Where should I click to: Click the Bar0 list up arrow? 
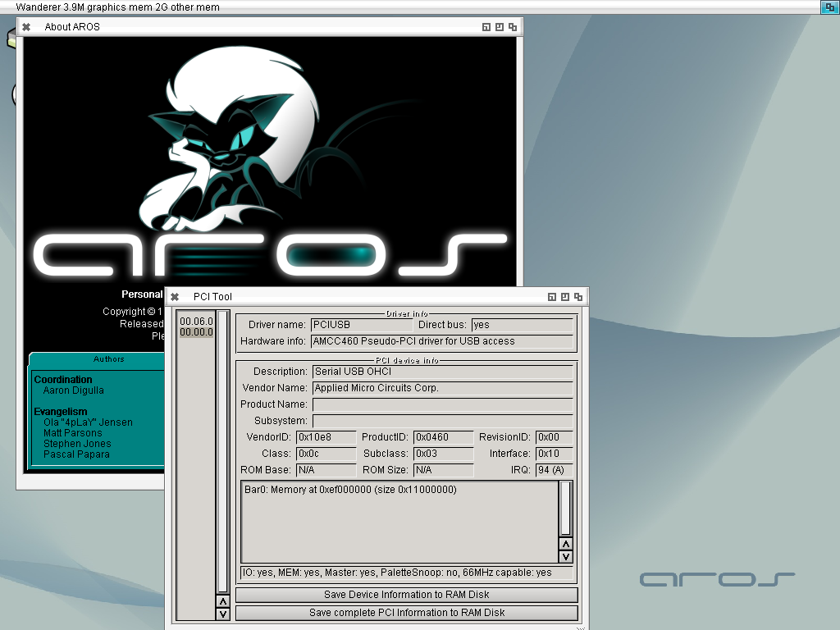click(566, 545)
